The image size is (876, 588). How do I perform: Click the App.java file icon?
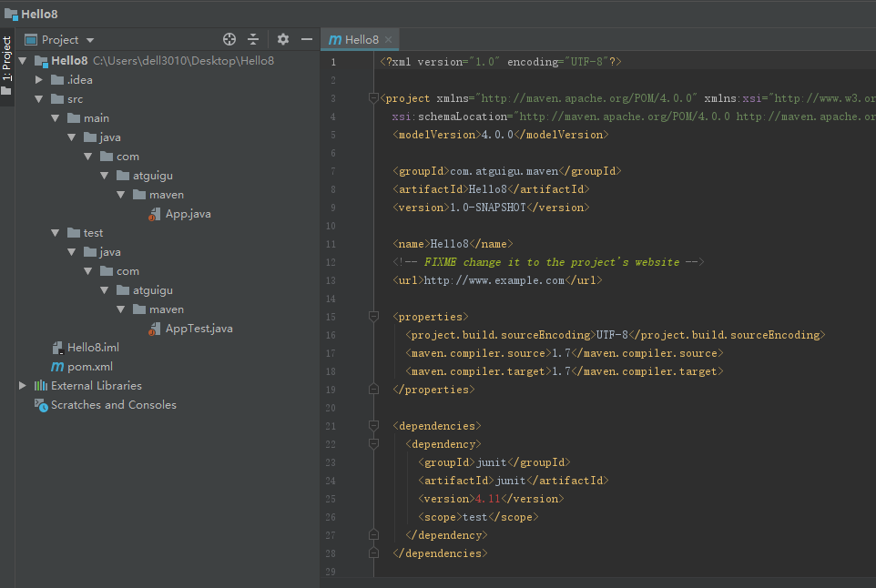155,214
